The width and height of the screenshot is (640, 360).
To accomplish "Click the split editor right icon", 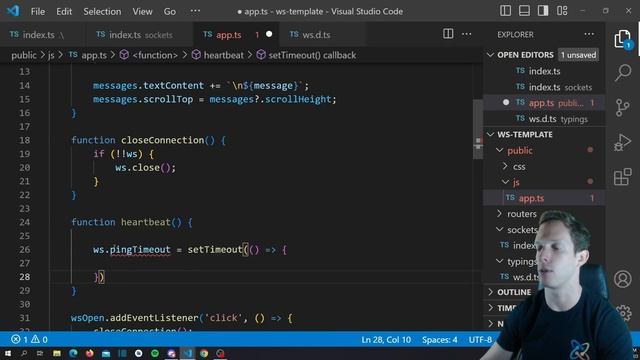I will pyautogui.click(x=448, y=34).
